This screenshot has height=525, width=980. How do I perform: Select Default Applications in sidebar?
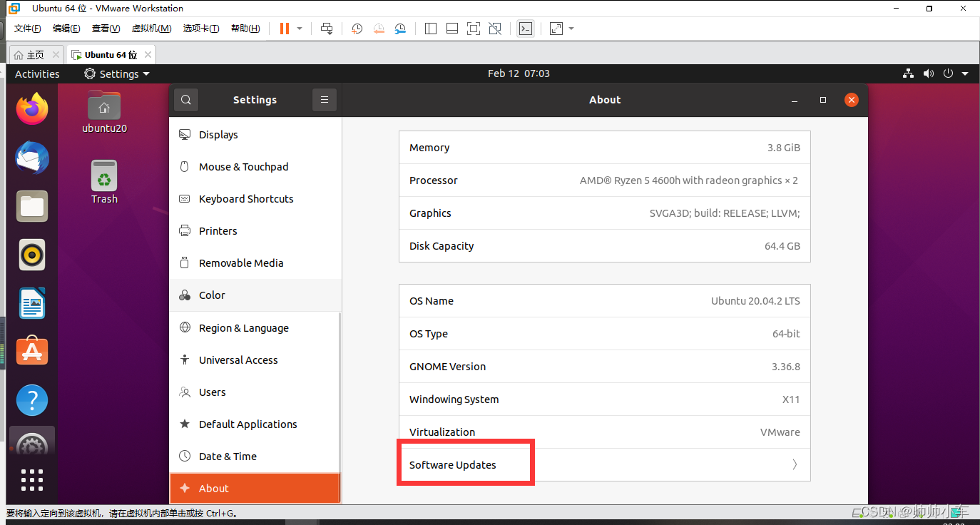point(255,424)
